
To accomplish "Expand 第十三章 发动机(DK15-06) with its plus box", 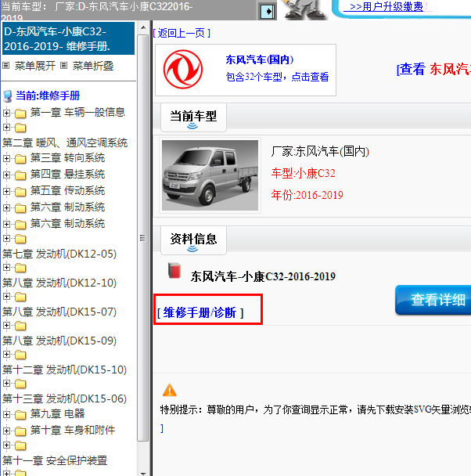I will coord(6,383).
